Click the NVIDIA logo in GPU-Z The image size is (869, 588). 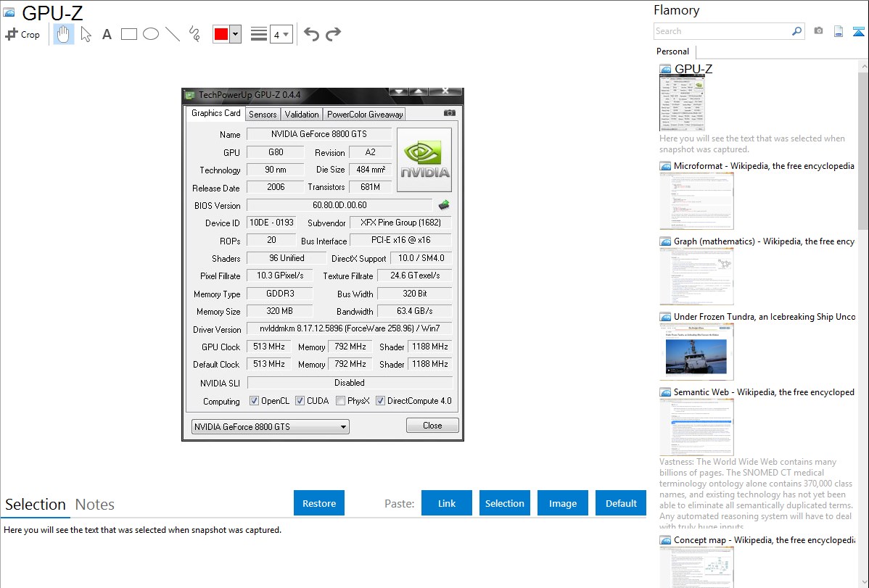pyautogui.click(x=424, y=160)
